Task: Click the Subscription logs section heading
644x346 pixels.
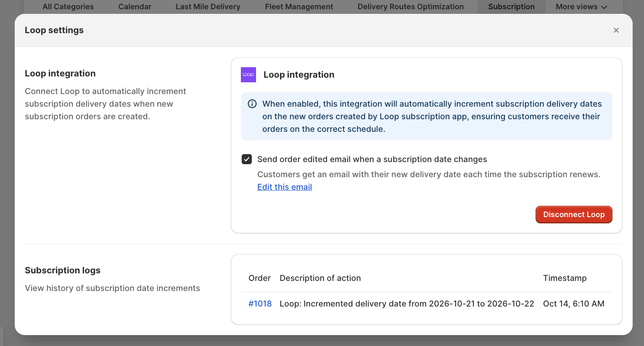Action: [x=63, y=270]
